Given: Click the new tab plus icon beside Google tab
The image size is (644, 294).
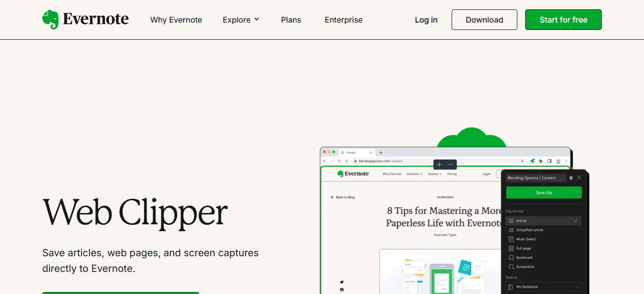Looking at the screenshot, I should click(x=380, y=153).
